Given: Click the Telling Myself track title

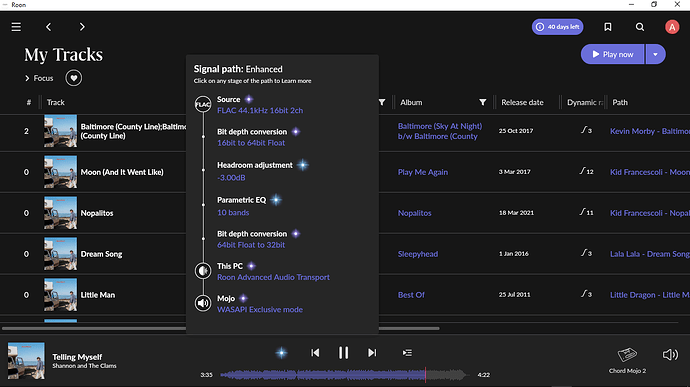Looking at the screenshot, I should (x=77, y=357).
